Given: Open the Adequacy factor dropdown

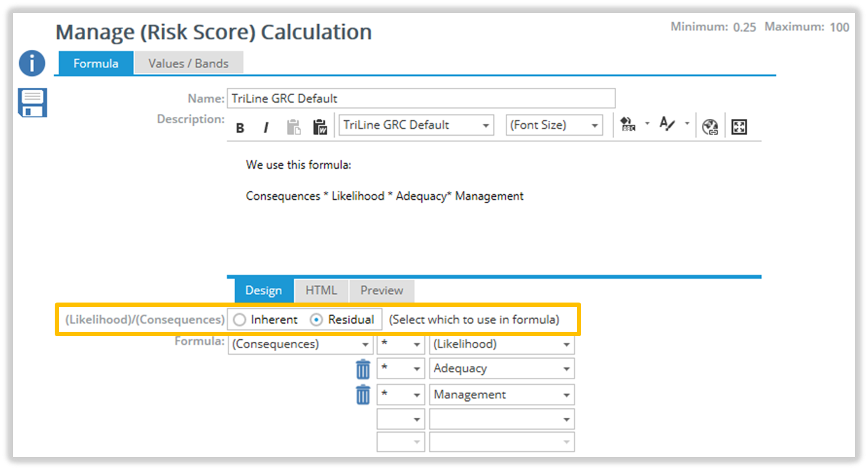Looking at the screenshot, I should [502, 369].
